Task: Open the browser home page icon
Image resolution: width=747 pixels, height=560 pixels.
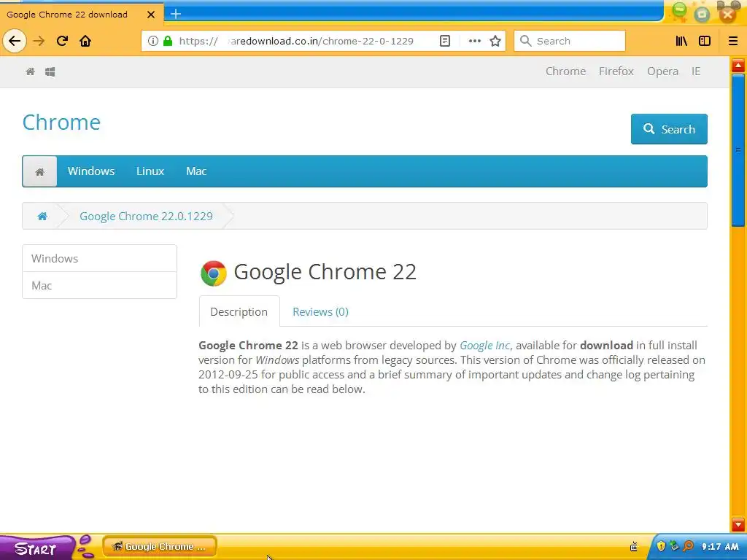Action: click(x=85, y=41)
